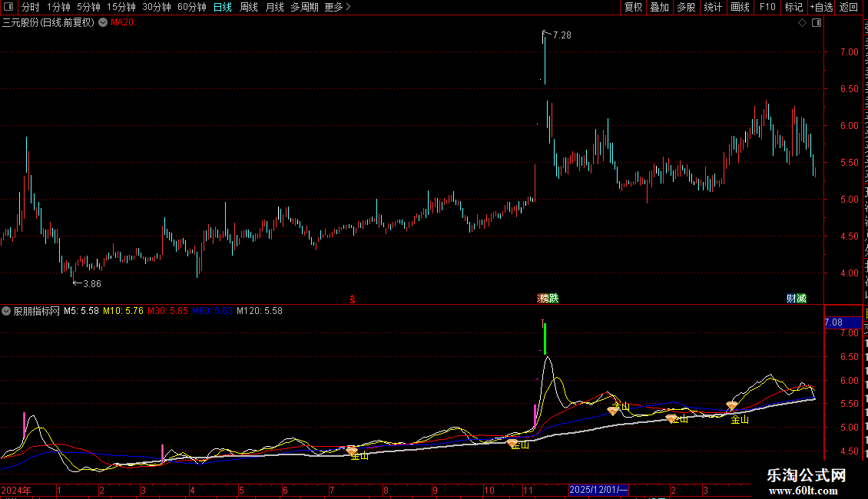Click the 金山 diamond signal near March
Image resolution: width=868 pixels, height=499 pixels.
pos(732,406)
